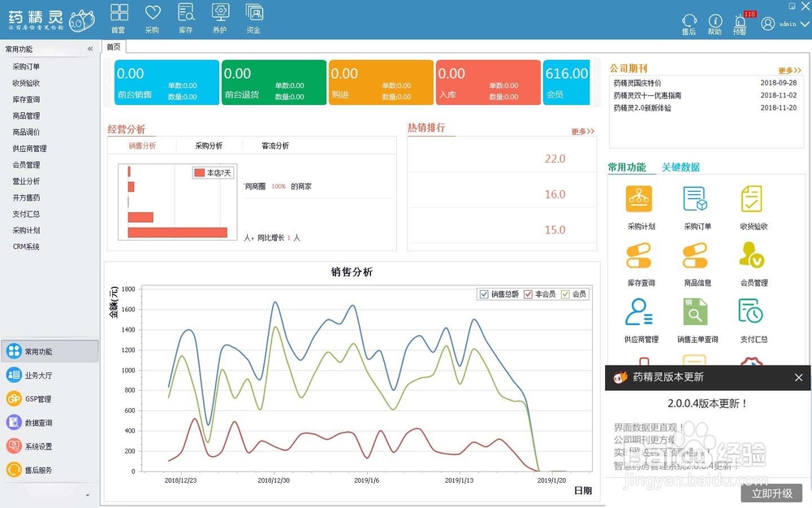Viewport: 812px width, 508px height.
Task: Select the 采购订单 icon in 常用功能 panel
Action: click(695, 198)
